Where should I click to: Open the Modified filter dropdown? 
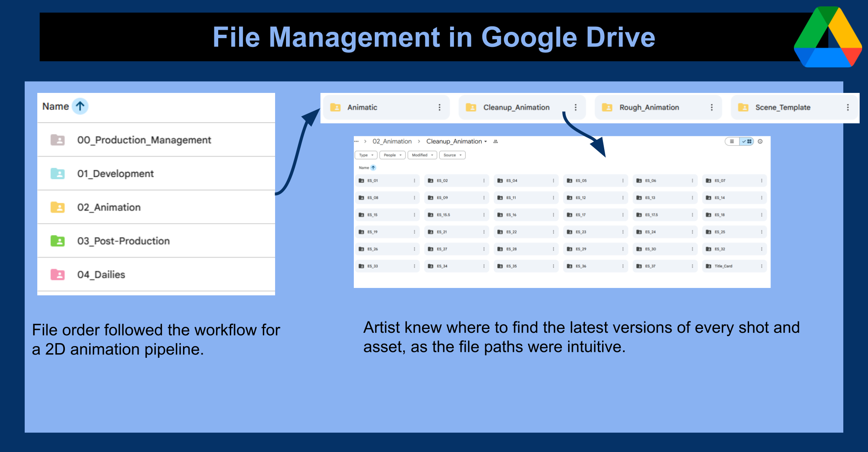click(422, 155)
